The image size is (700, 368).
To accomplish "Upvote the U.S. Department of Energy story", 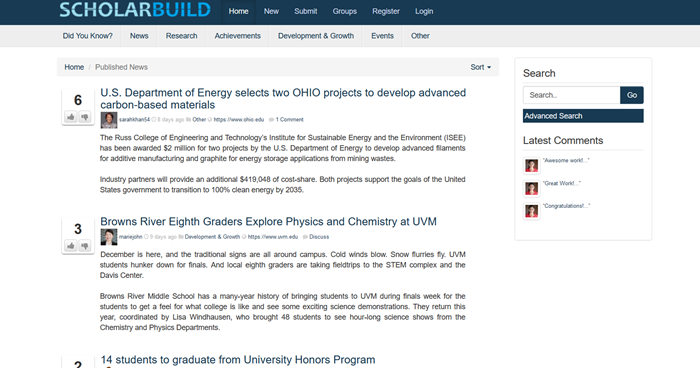I will tap(71, 117).
